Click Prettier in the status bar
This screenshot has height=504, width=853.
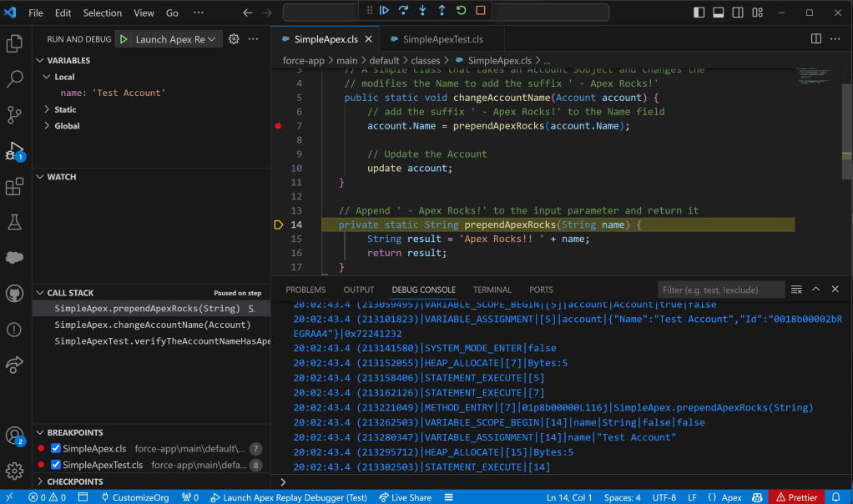click(x=796, y=497)
